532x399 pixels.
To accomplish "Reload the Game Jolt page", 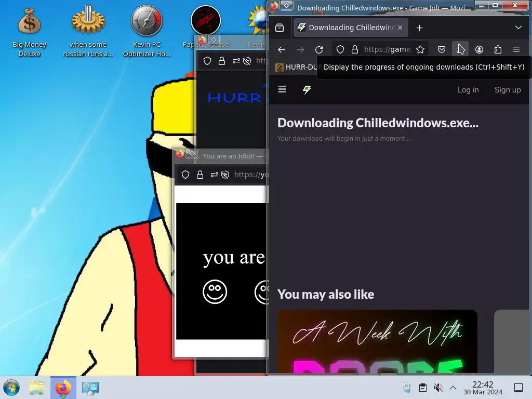I will [319, 49].
